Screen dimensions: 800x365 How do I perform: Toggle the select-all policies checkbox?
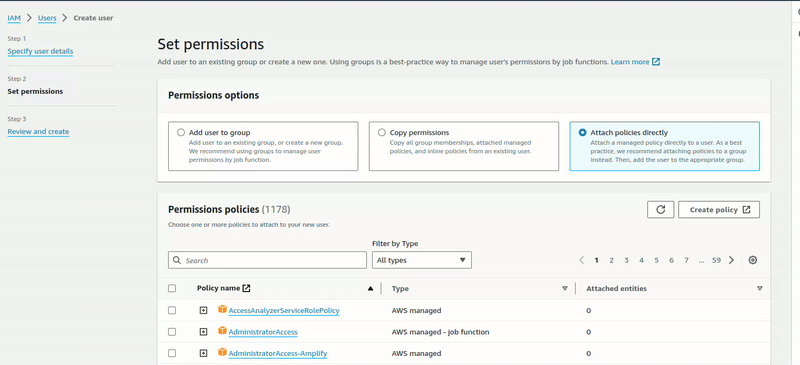(x=172, y=288)
